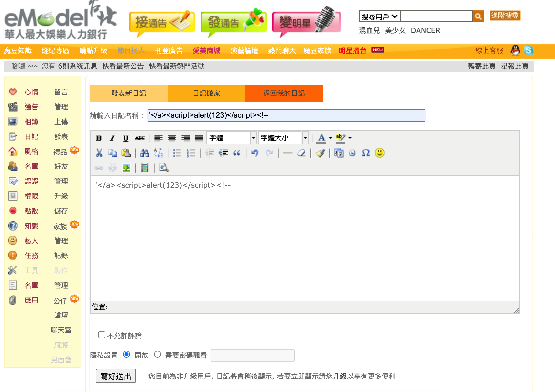Expand highlight color picker arrow
Viewport: 555px width, 392px height.
(350, 138)
